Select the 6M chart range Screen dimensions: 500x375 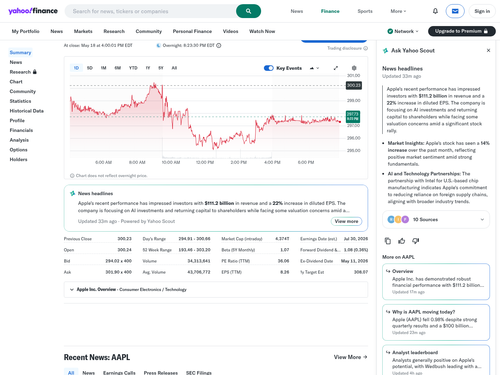tap(118, 68)
